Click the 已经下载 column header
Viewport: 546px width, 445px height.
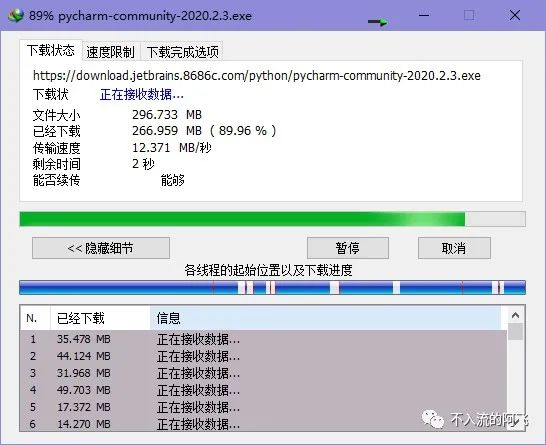click(x=100, y=318)
